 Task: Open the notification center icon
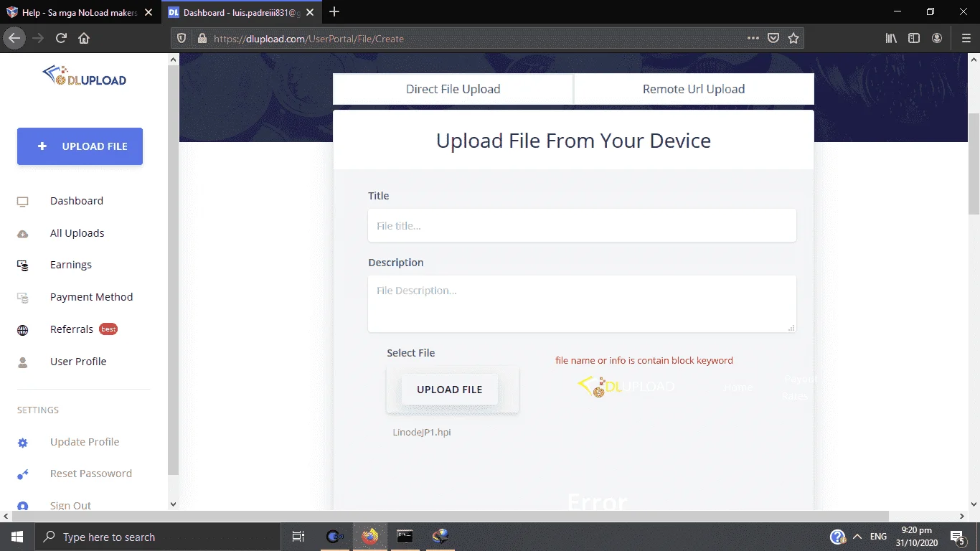pos(957,537)
